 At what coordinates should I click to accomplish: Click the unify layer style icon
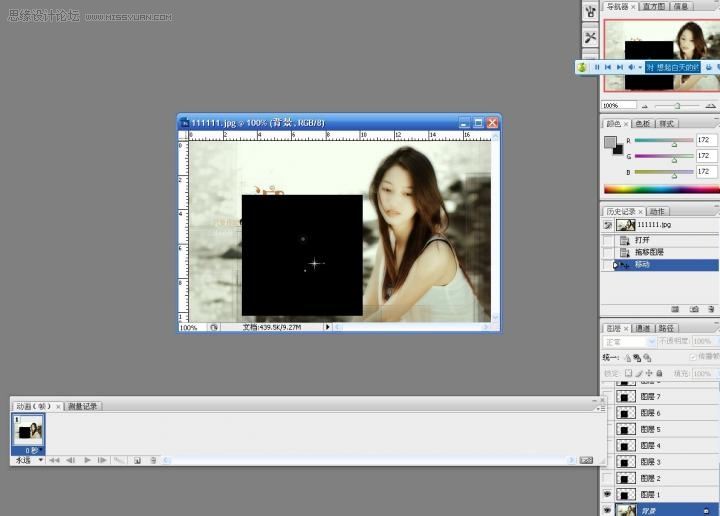pos(647,358)
